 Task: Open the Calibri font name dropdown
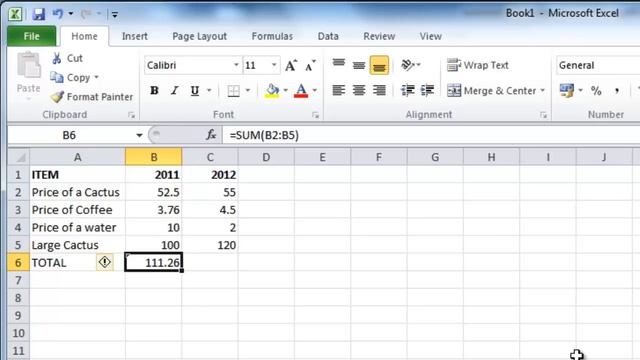click(x=236, y=65)
